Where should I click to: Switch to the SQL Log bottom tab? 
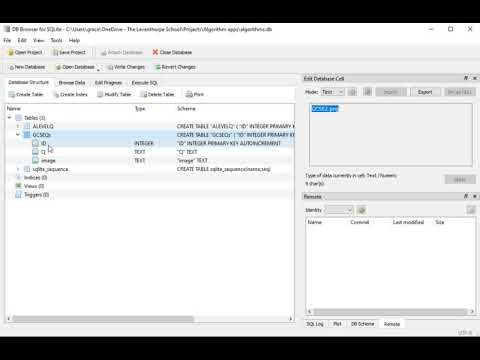315,324
